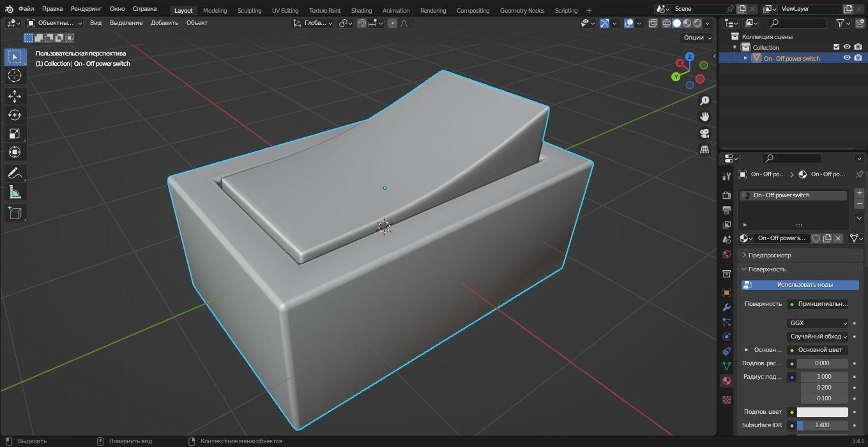Activate the Rotate tool
Viewport: 868px width, 447px height.
(15, 115)
